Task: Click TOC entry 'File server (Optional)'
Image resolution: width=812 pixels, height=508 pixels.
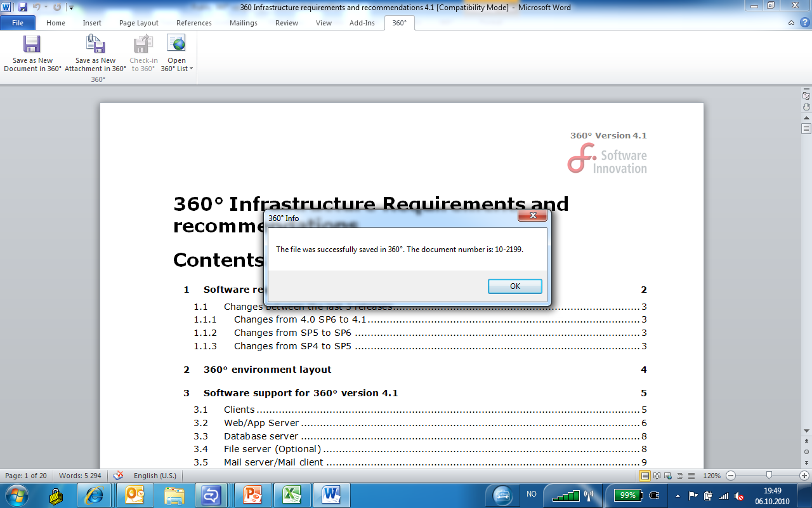Action: click(273, 450)
